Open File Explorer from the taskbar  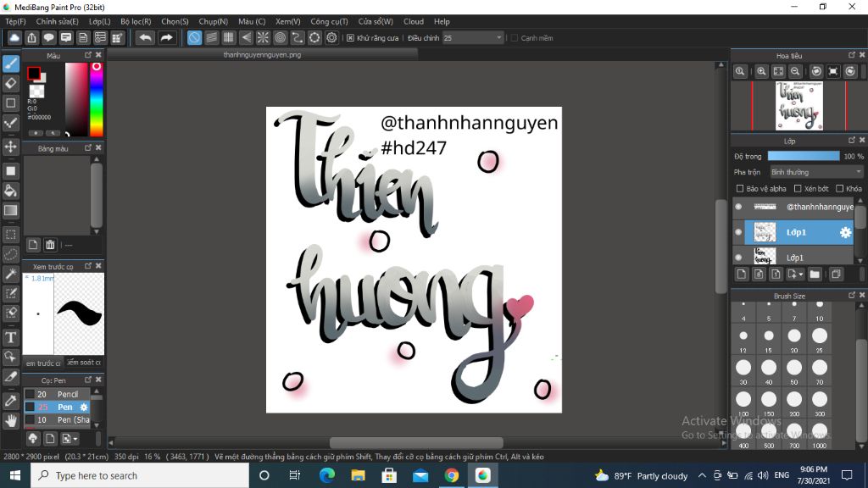pyautogui.click(x=359, y=475)
